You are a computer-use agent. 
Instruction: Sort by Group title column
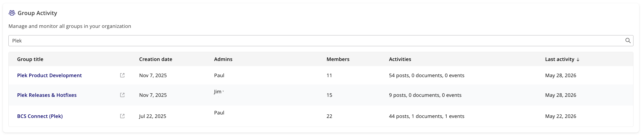pyautogui.click(x=30, y=59)
